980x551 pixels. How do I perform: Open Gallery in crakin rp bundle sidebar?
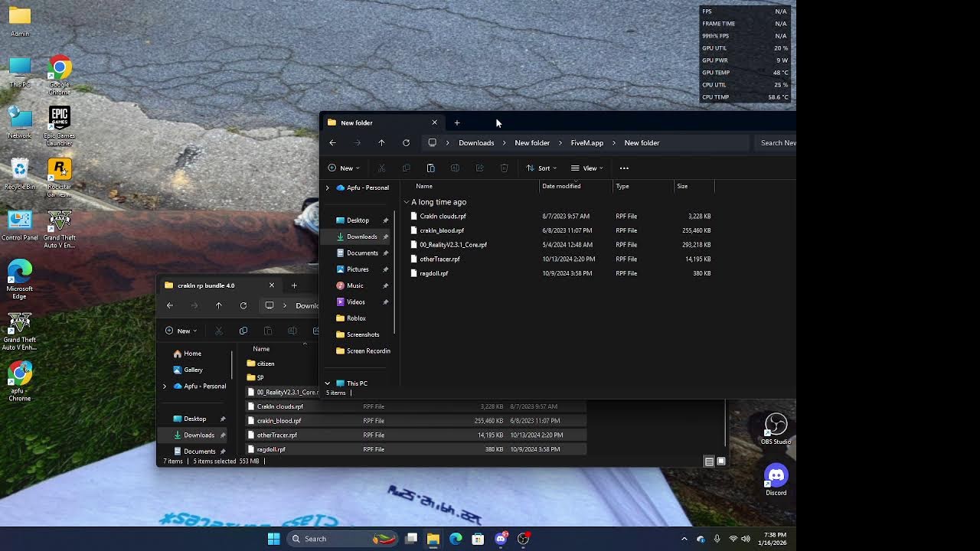click(x=193, y=370)
